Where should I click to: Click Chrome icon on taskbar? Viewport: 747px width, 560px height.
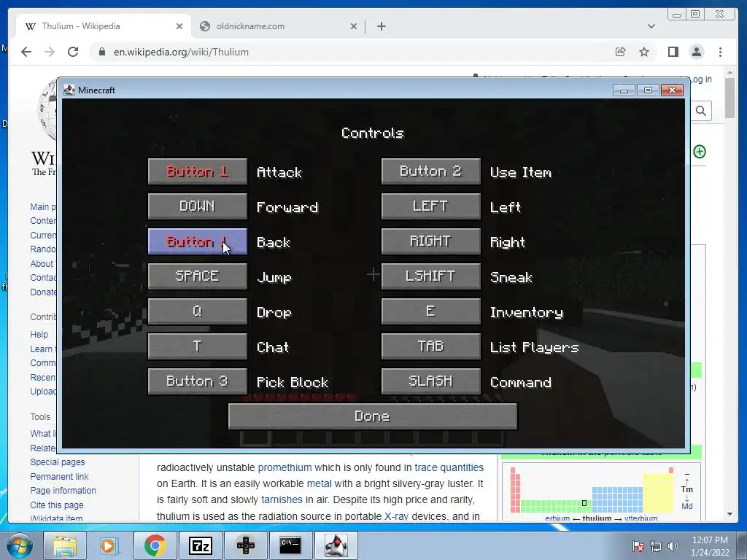pyautogui.click(x=155, y=545)
